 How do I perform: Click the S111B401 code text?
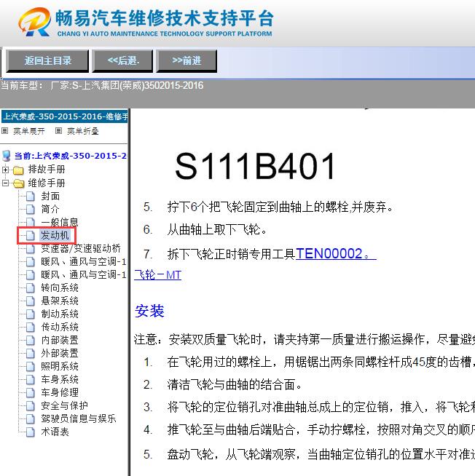point(255,167)
